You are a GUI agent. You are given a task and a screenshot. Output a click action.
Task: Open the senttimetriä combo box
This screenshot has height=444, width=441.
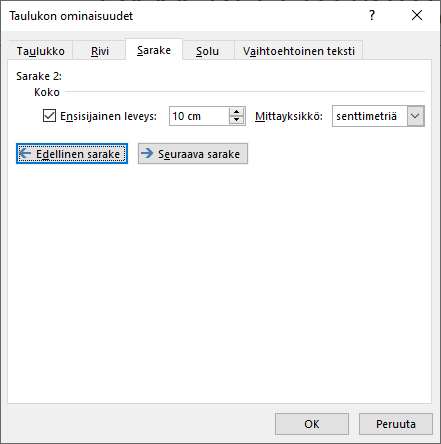[378, 116]
